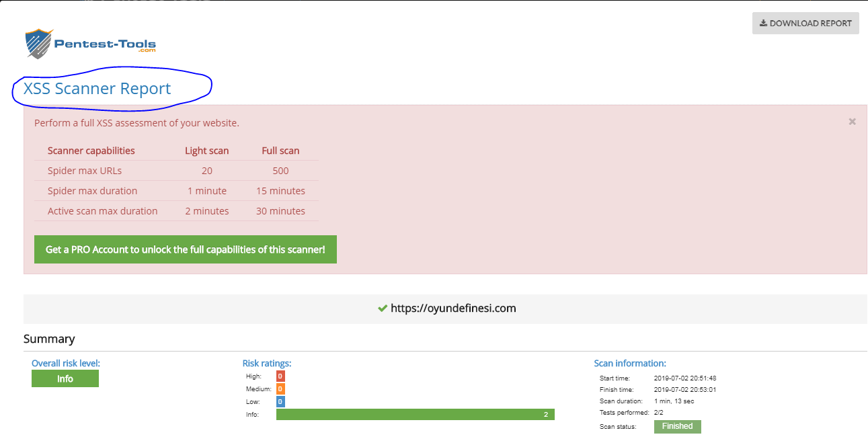Click the 'Spider max URLs' row label
This screenshot has height=447, width=868.
85,171
